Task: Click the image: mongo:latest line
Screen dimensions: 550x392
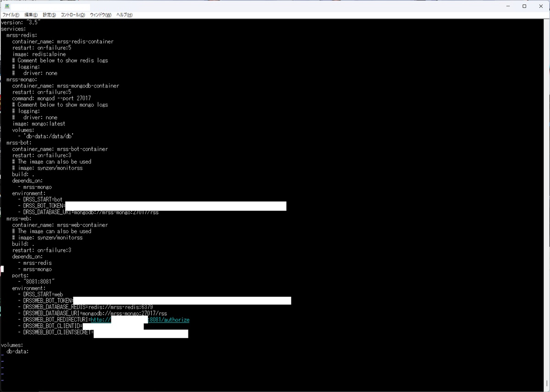Action: [x=39, y=124]
